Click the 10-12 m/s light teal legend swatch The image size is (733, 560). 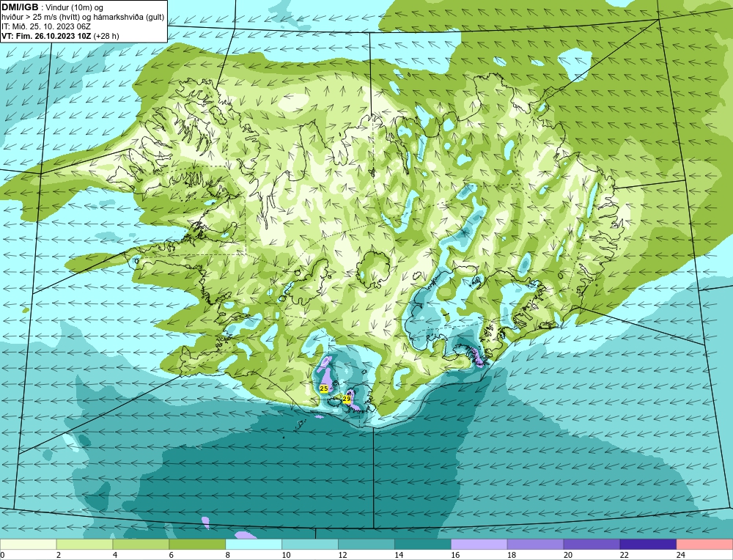[310, 545]
